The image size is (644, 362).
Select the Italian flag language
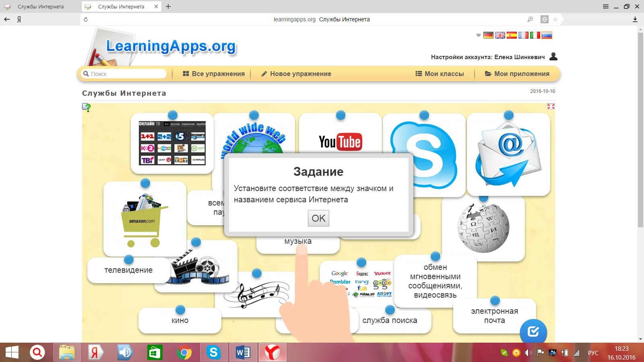click(535, 35)
